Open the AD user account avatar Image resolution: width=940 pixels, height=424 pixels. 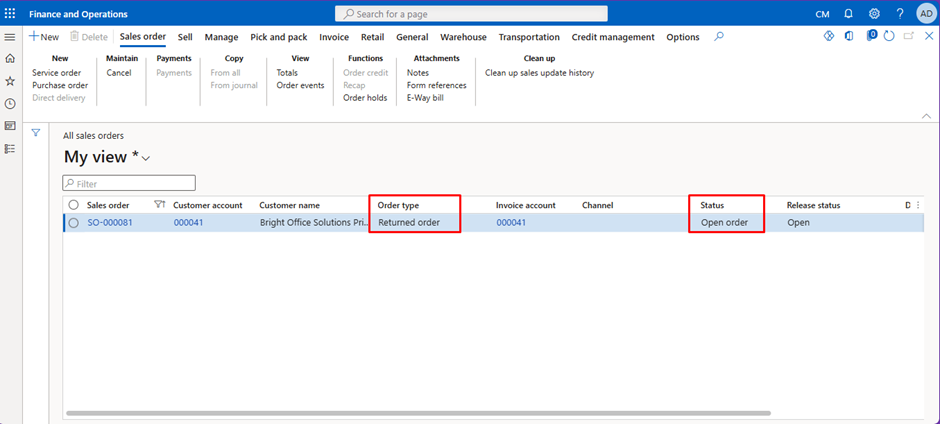pyautogui.click(x=926, y=14)
